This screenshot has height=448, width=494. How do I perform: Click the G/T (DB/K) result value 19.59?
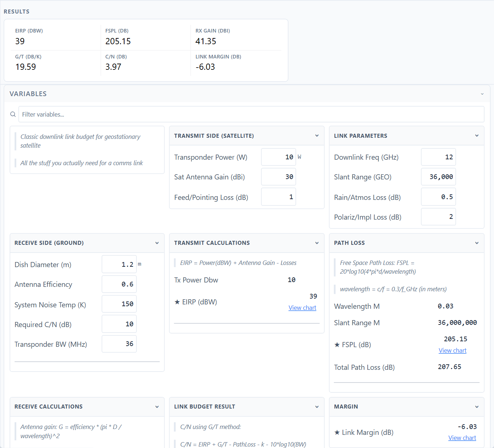tap(26, 67)
